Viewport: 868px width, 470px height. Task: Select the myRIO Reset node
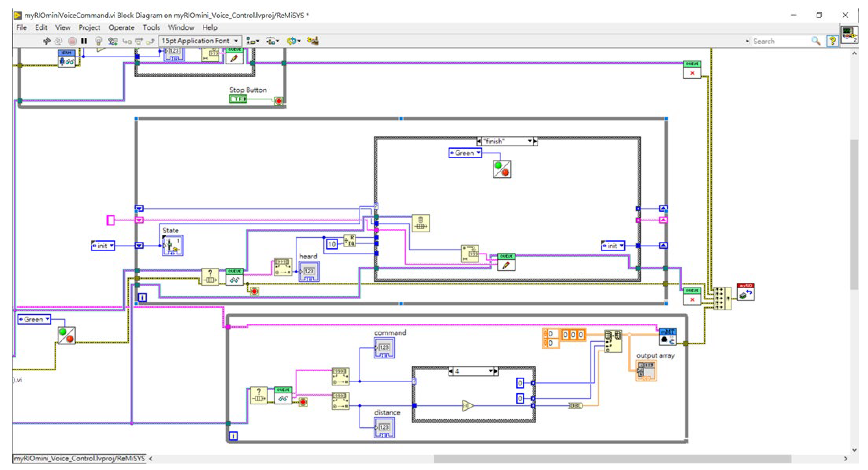pos(746,292)
